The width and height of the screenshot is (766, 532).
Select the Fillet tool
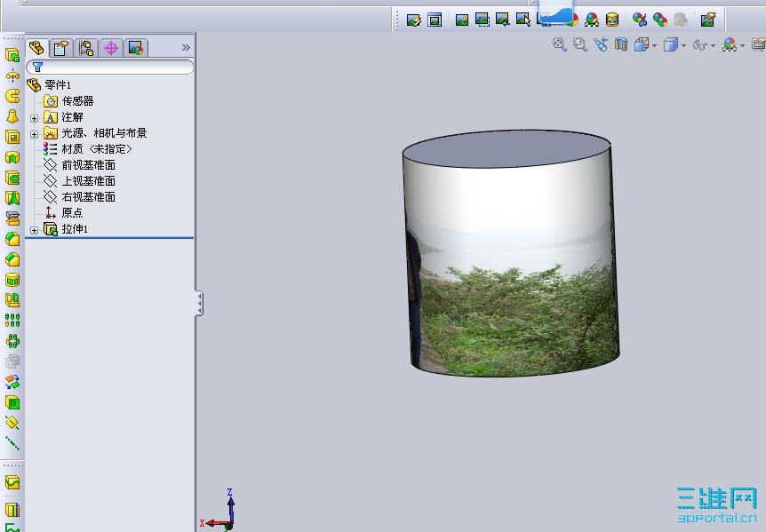click(x=12, y=239)
